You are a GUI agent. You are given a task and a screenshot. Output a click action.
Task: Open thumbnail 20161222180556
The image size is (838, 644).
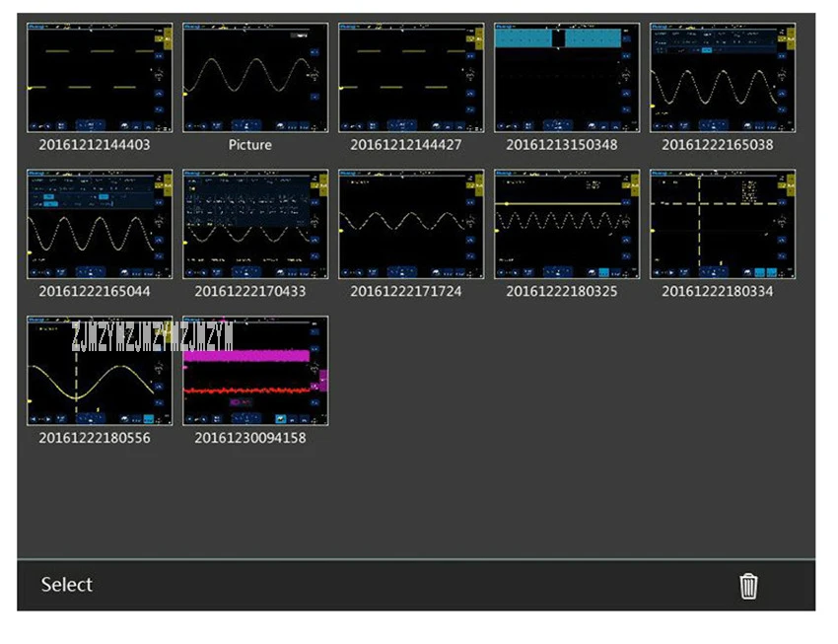click(x=100, y=371)
